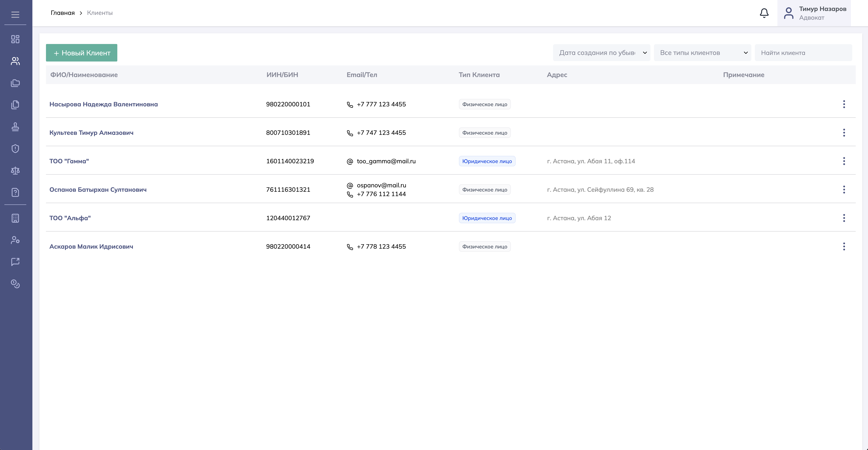This screenshot has width=868, height=450.
Task: Open three-dot menu for Аскаров Малик Идрисович
Action: [x=844, y=246]
